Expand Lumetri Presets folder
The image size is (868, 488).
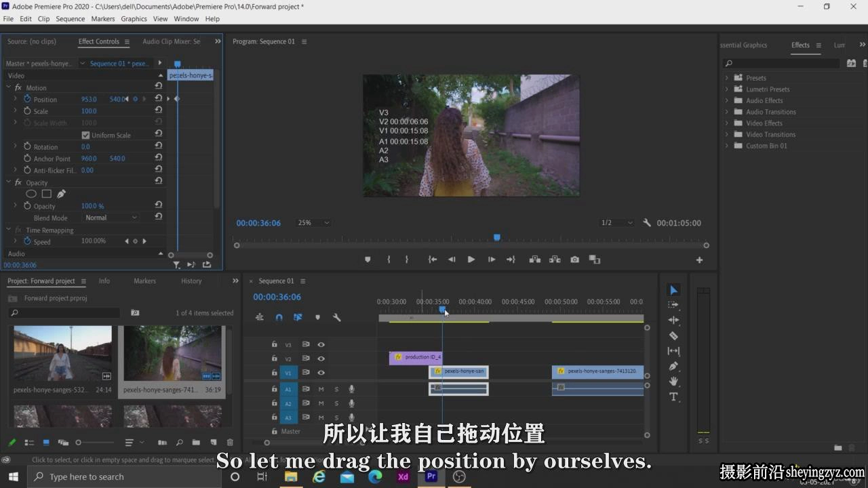726,89
